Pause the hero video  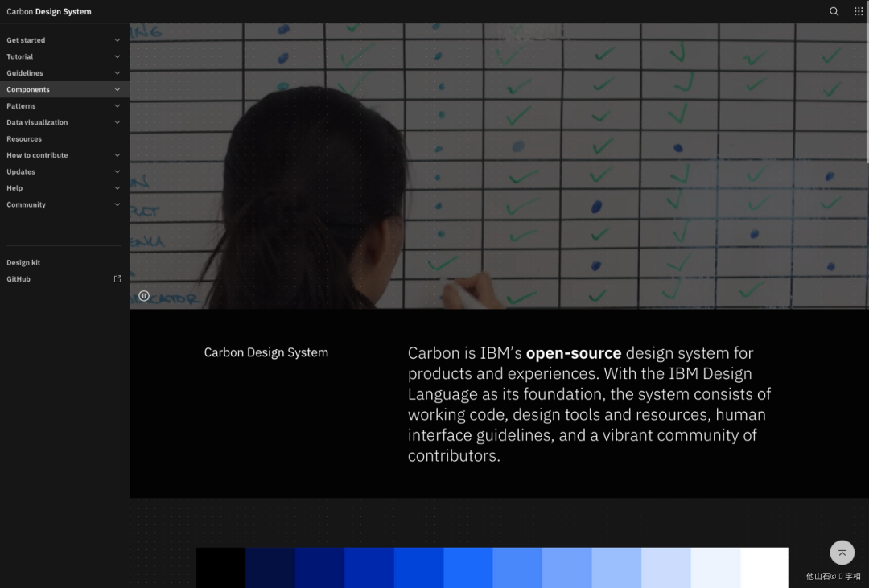(144, 296)
